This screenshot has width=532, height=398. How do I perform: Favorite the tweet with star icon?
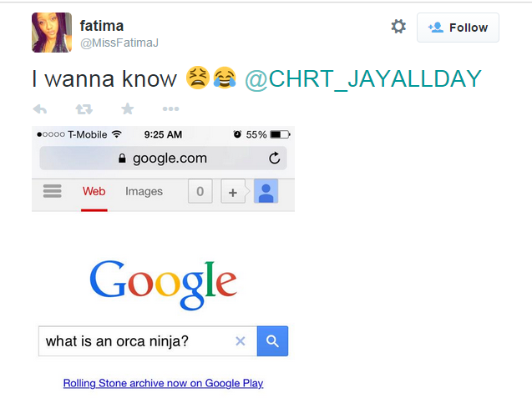click(128, 108)
